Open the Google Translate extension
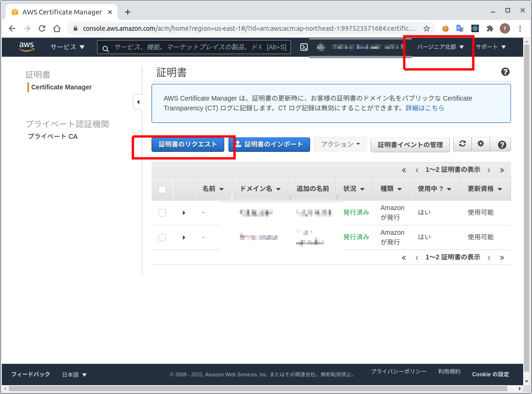The height and width of the screenshot is (394, 532). (460, 28)
